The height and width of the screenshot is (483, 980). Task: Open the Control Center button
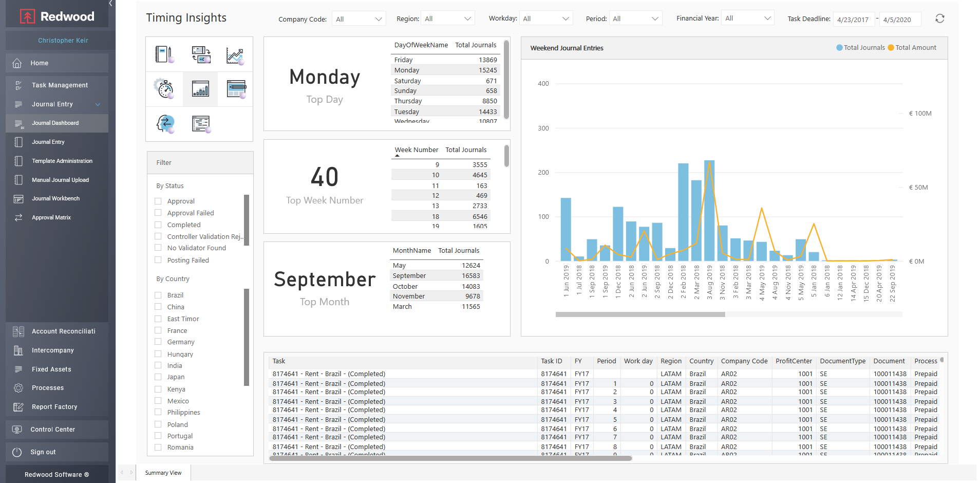pyautogui.click(x=52, y=430)
